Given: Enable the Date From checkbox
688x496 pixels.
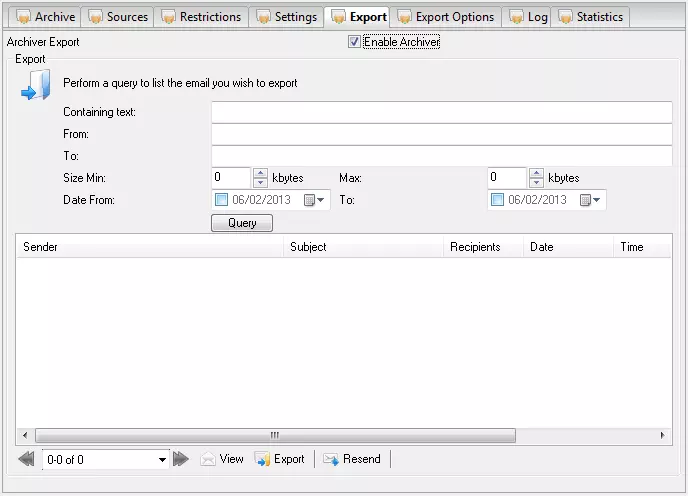Looking at the screenshot, I should (221, 200).
